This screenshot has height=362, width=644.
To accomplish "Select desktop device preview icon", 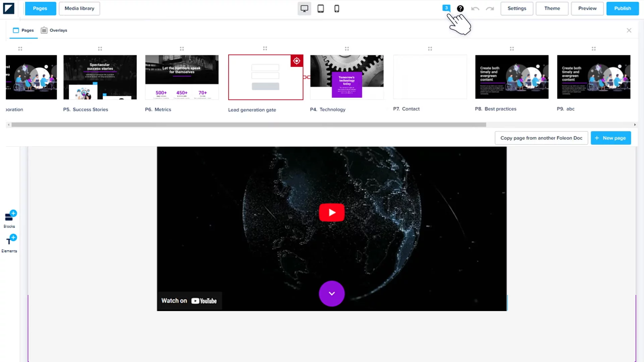I will point(304,9).
